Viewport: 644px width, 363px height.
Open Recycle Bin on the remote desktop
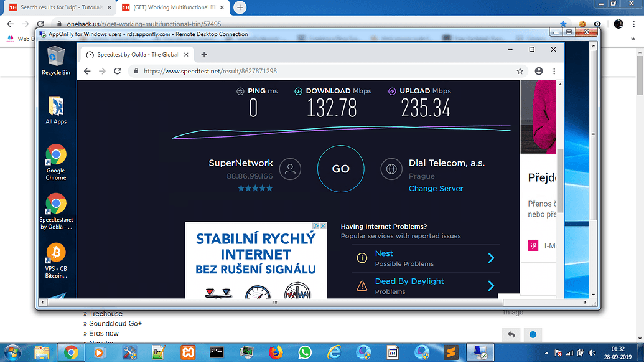tap(56, 61)
